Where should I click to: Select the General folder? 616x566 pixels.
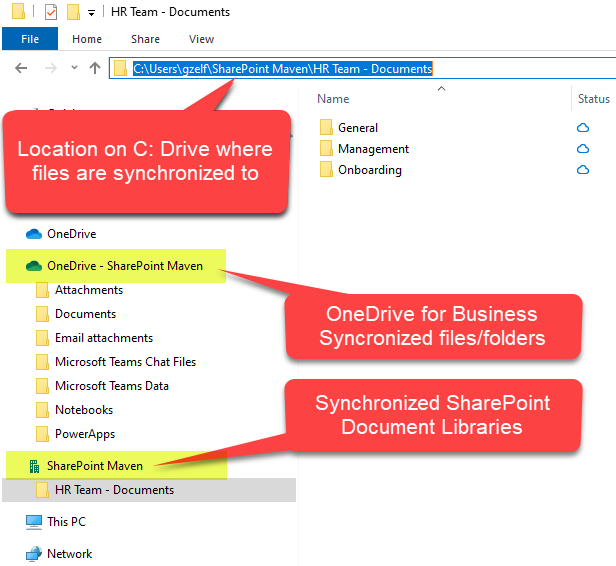point(358,128)
